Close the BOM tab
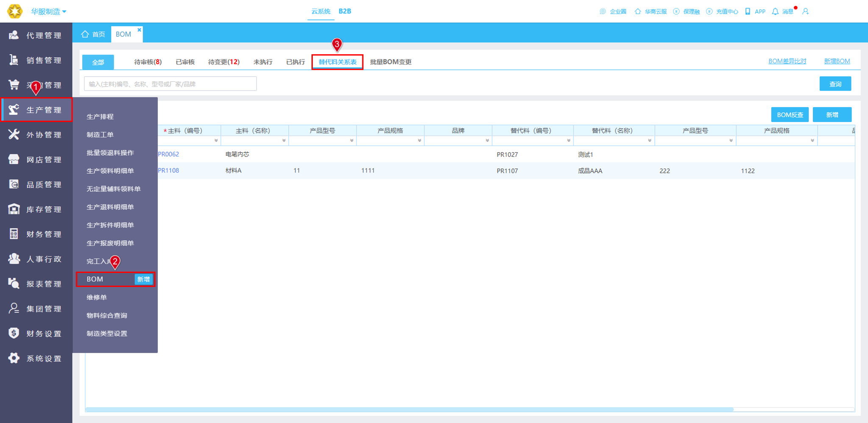 click(139, 30)
